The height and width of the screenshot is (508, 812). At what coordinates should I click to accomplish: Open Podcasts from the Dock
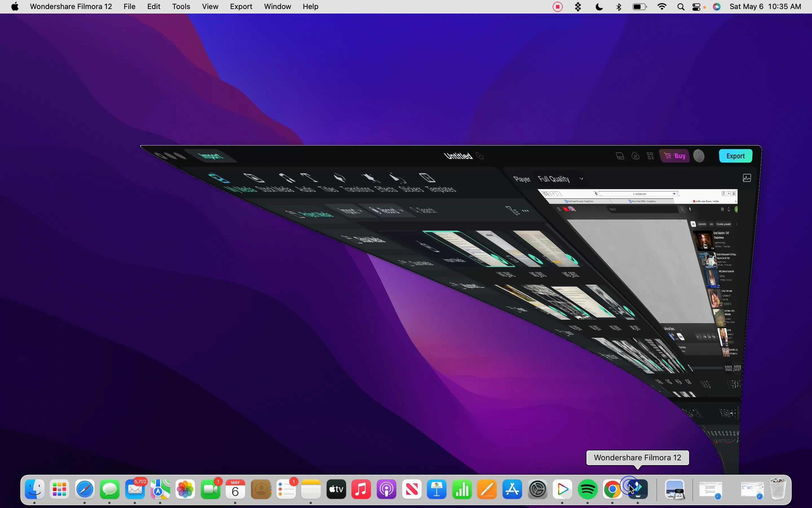pyautogui.click(x=387, y=489)
